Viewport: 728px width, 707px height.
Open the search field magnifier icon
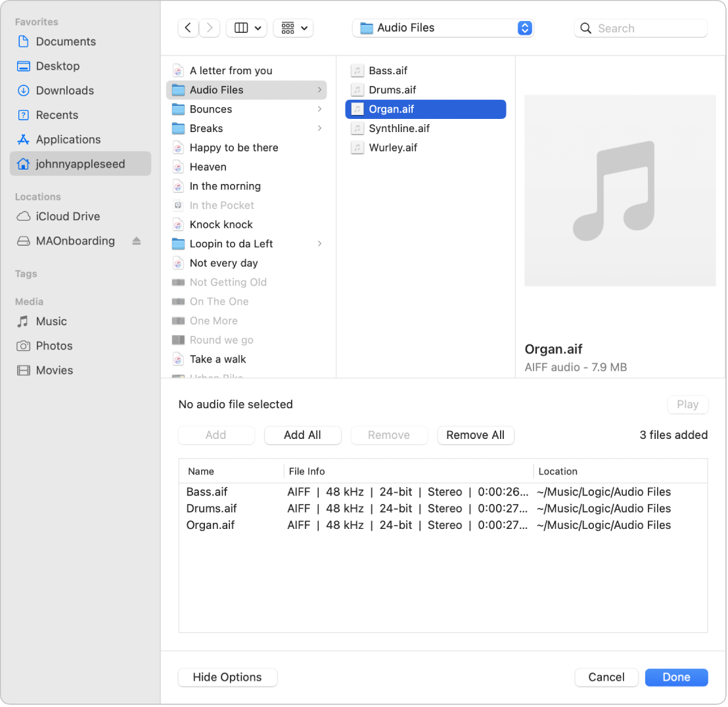tap(585, 28)
